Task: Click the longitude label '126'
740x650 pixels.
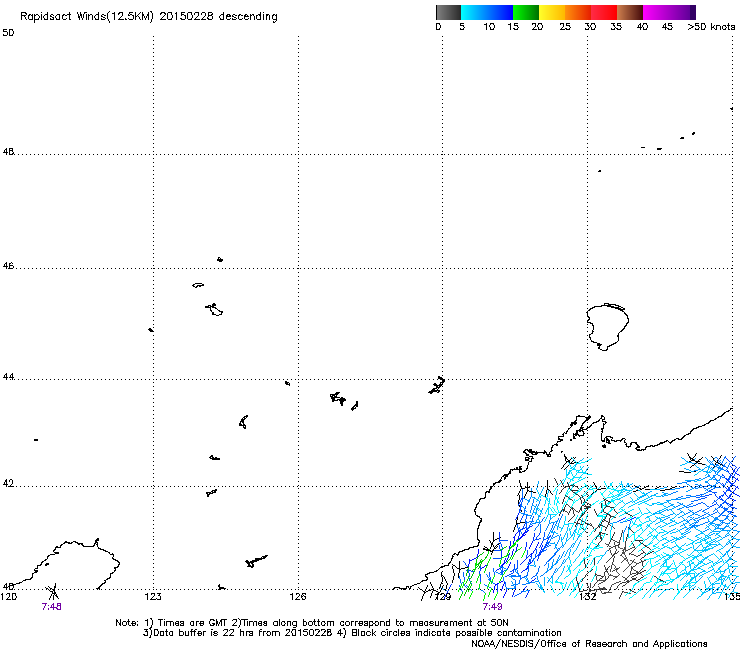Action: [x=298, y=597]
